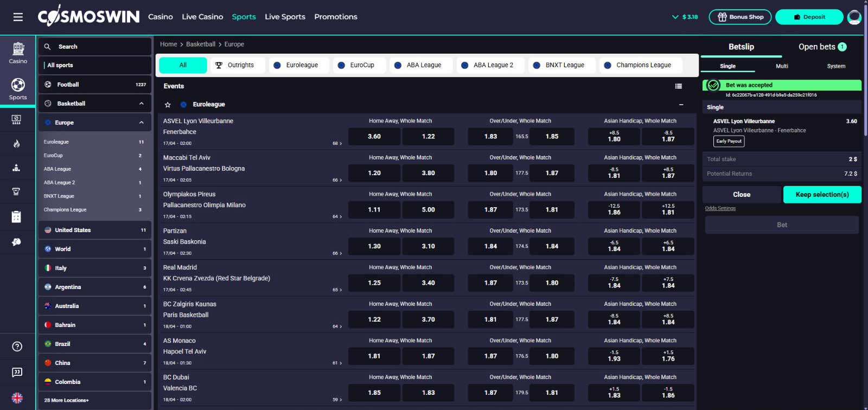The height and width of the screenshot is (410, 868).
Task: Favorite Euroleague with the star icon
Action: [x=168, y=105]
